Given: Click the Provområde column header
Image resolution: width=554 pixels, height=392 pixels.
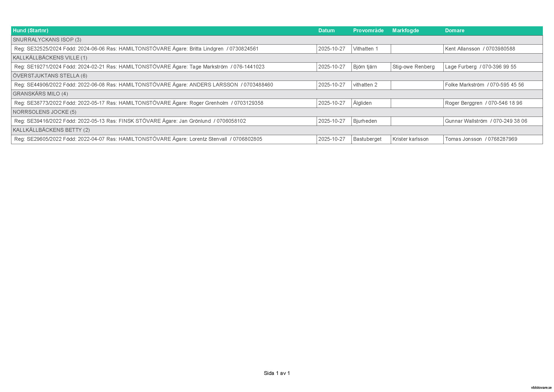Looking at the screenshot, I should tap(368, 31).
